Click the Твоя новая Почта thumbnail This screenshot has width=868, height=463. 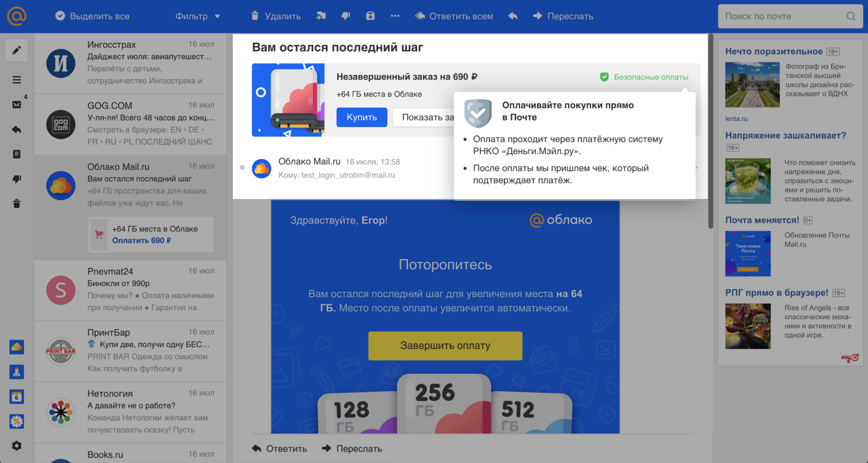tap(748, 253)
